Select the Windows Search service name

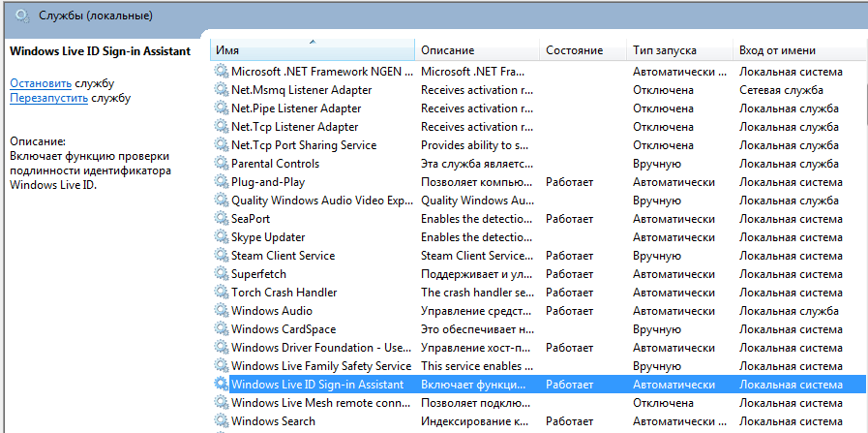click(273, 420)
